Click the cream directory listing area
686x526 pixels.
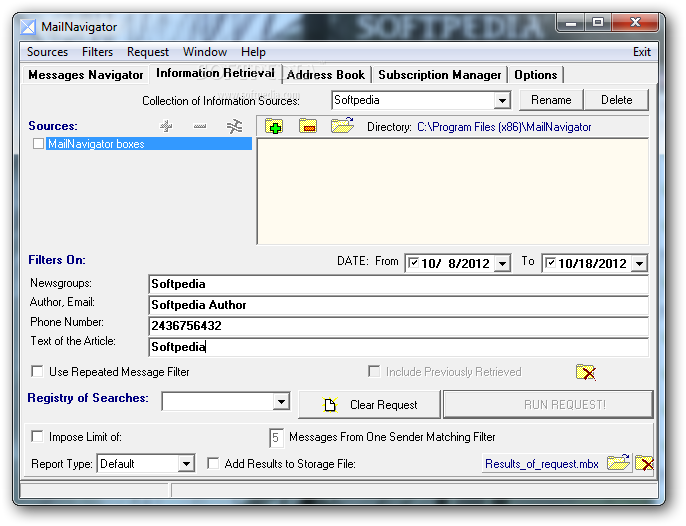pyautogui.click(x=452, y=191)
